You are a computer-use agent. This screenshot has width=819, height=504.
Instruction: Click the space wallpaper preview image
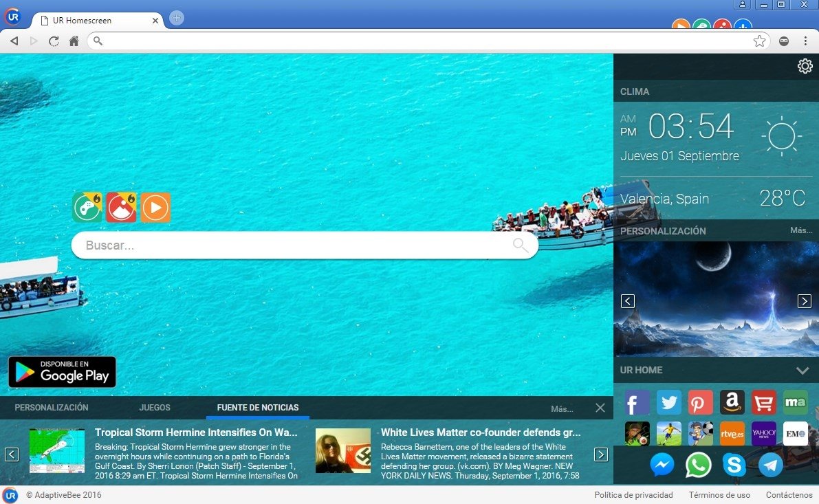pos(716,299)
